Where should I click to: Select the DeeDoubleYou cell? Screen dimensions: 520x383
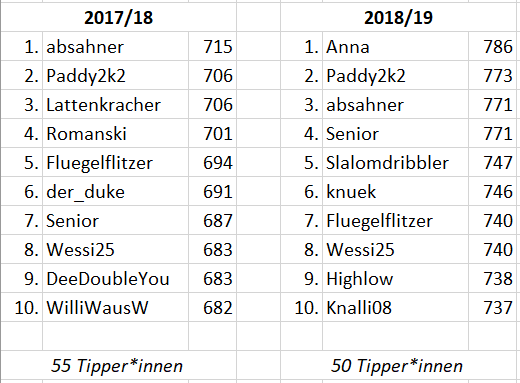115,278
